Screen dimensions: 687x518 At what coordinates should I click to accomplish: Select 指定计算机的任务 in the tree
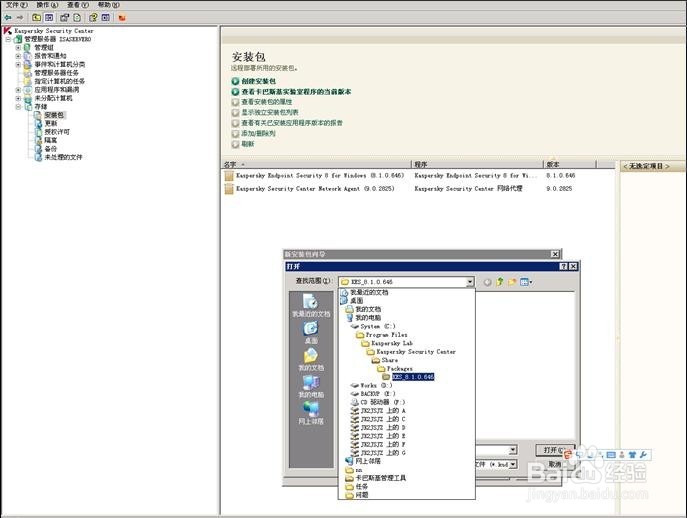coord(60,82)
